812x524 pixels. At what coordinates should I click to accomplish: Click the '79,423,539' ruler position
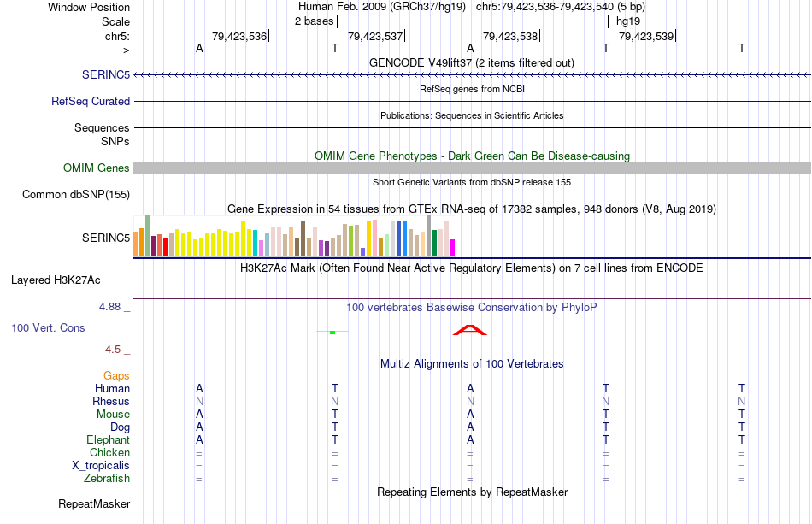click(646, 36)
